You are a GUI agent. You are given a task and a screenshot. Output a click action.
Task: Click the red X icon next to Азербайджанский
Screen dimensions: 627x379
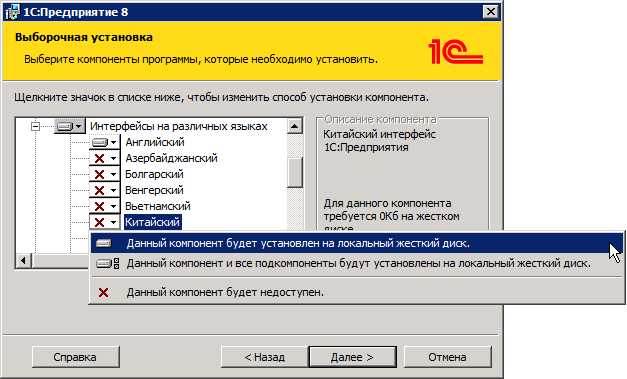[x=100, y=158]
